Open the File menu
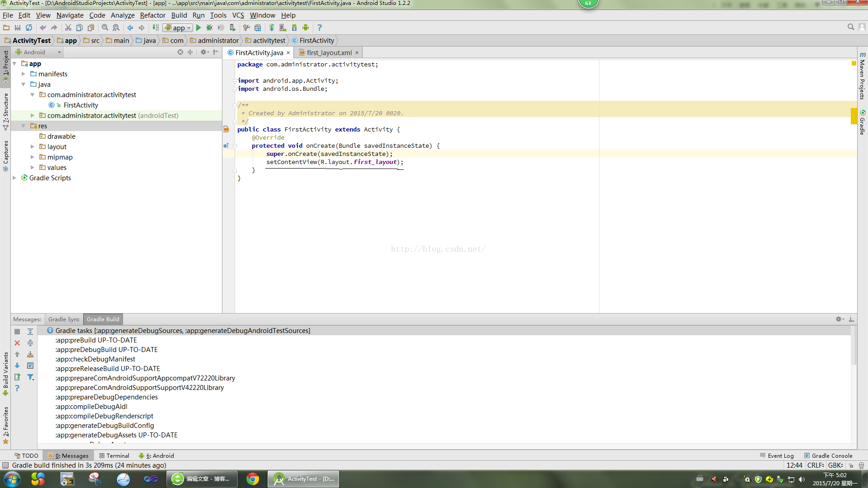 [8, 15]
